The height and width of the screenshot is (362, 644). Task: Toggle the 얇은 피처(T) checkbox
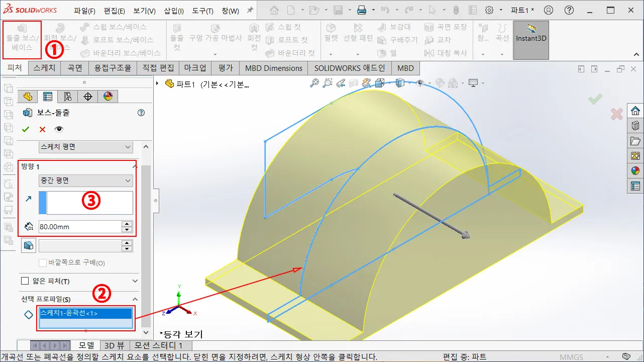click(x=25, y=281)
